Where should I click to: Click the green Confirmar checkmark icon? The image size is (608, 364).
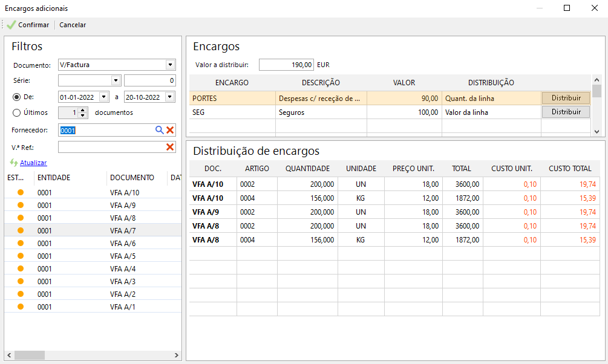[x=11, y=25]
